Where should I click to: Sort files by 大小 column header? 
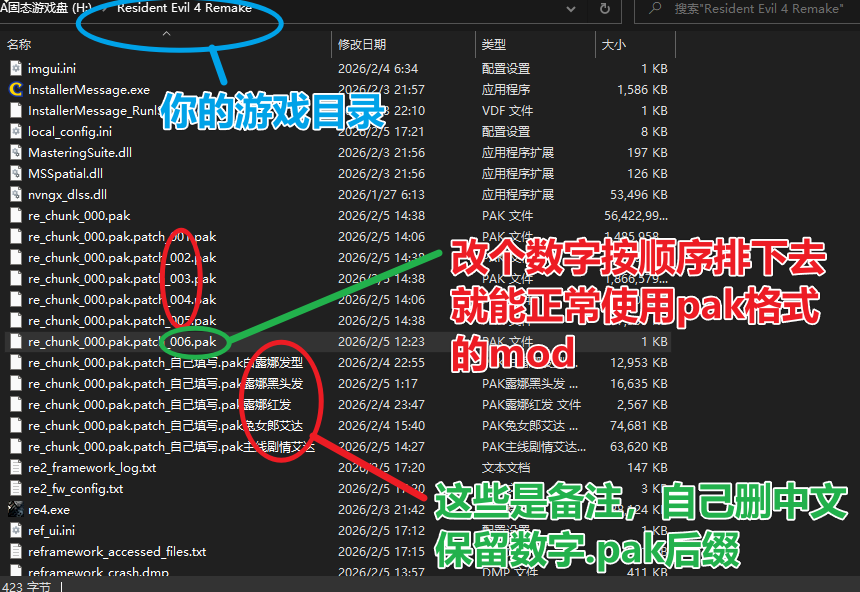tap(613, 45)
